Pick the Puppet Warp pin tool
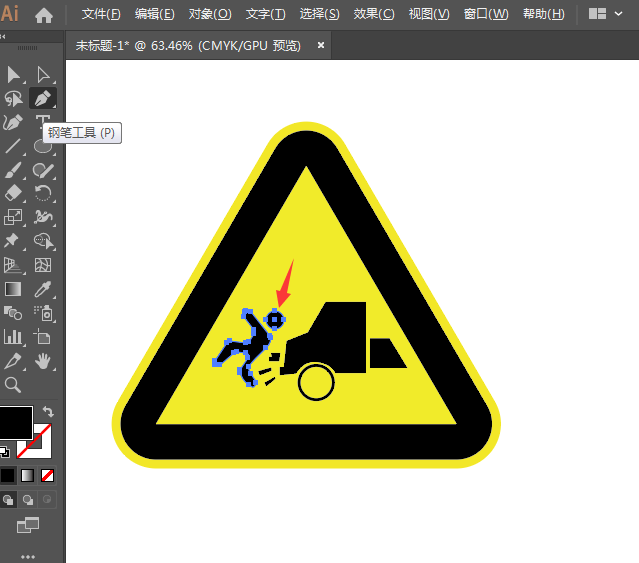The height and width of the screenshot is (563, 639). [11, 240]
